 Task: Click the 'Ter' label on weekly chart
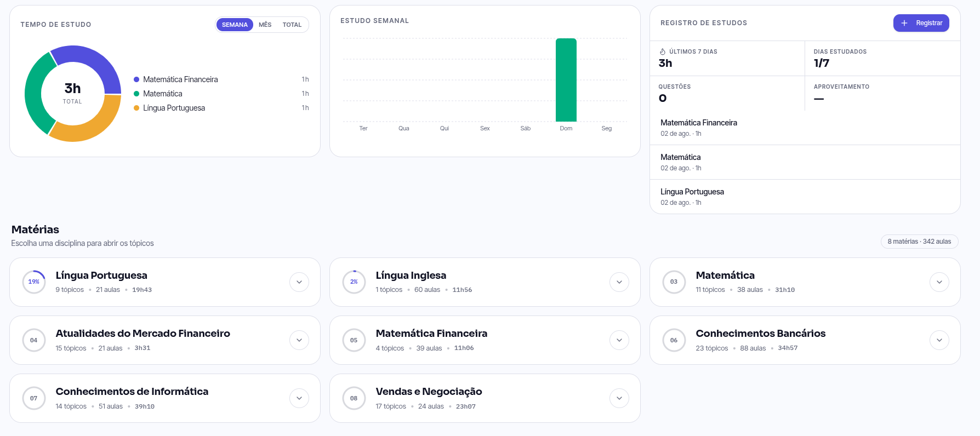click(x=363, y=128)
